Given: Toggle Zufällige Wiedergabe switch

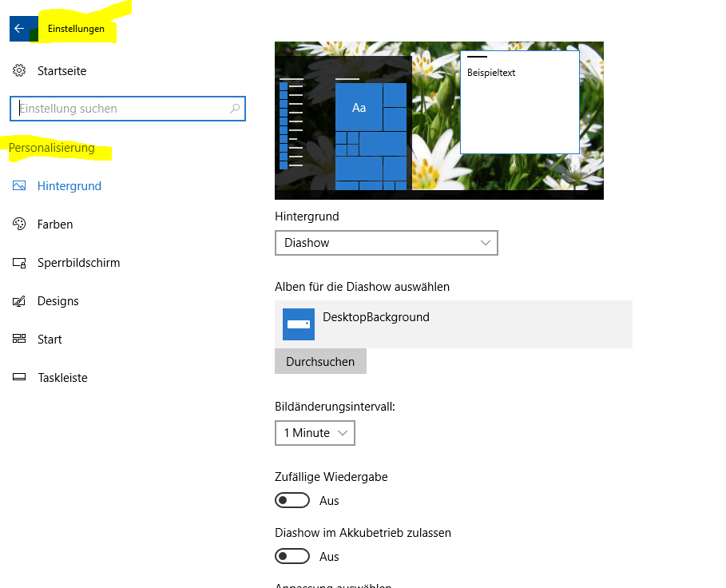Looking at the screenshot, I should point(292,500).
